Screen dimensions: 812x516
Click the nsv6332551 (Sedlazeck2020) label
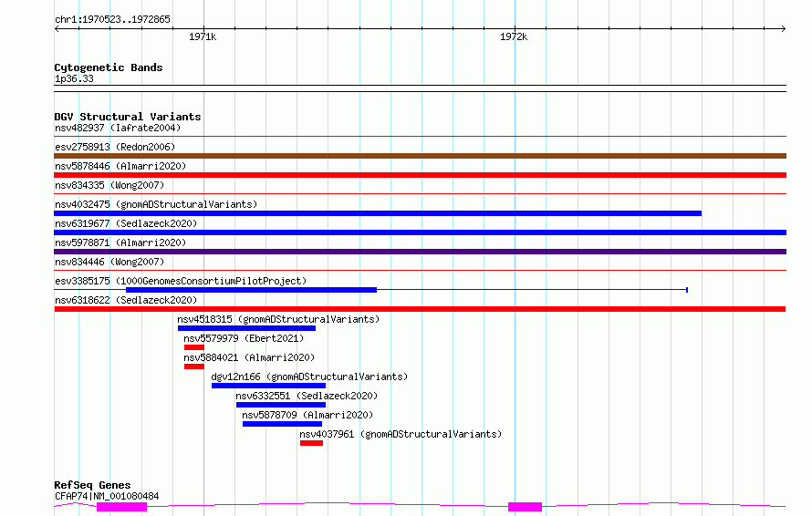click(x=307, y=396)
